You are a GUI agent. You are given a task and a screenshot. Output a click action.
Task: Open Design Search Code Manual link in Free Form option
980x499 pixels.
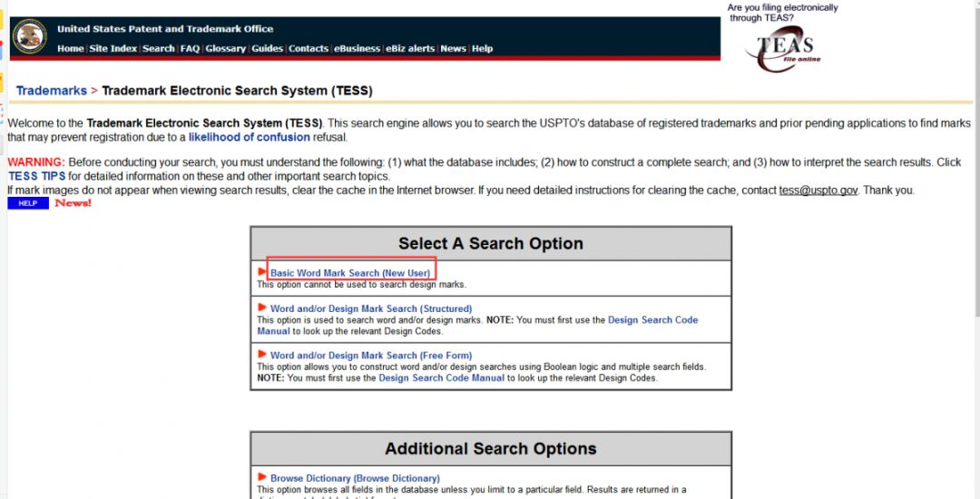441,377
